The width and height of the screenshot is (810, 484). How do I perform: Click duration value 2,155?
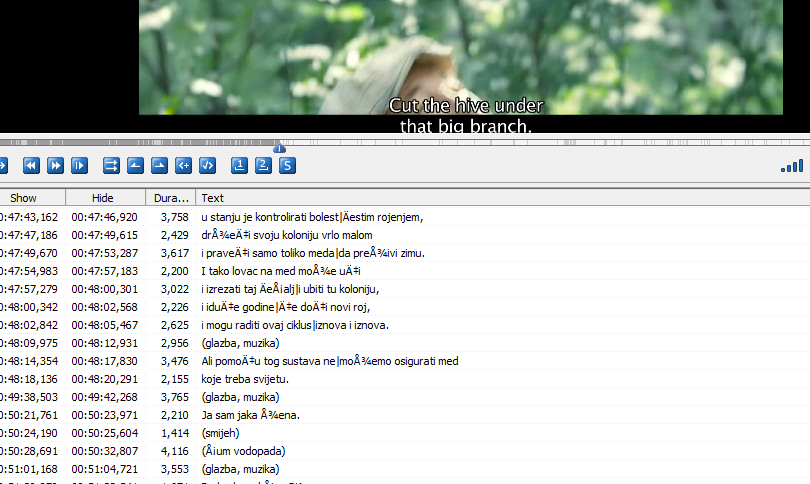pos(175,380)
